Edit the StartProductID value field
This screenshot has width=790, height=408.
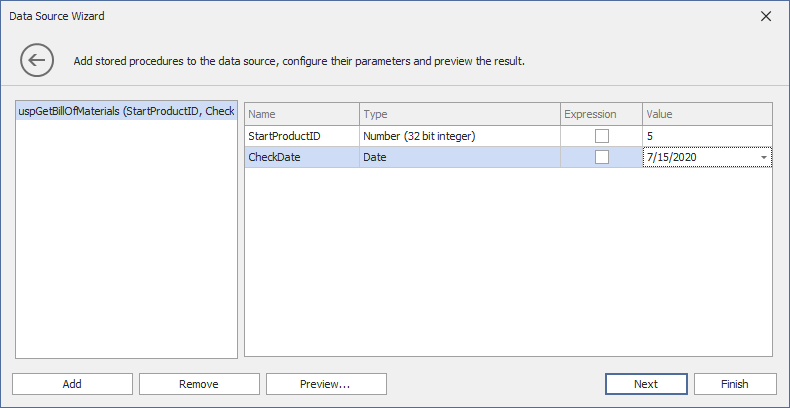707,136
